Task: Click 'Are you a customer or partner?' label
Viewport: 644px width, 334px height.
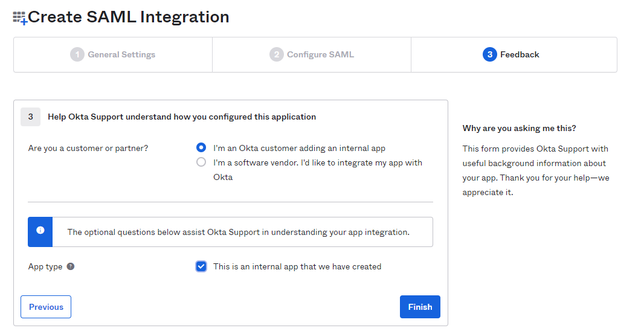Action: (88, 149)
